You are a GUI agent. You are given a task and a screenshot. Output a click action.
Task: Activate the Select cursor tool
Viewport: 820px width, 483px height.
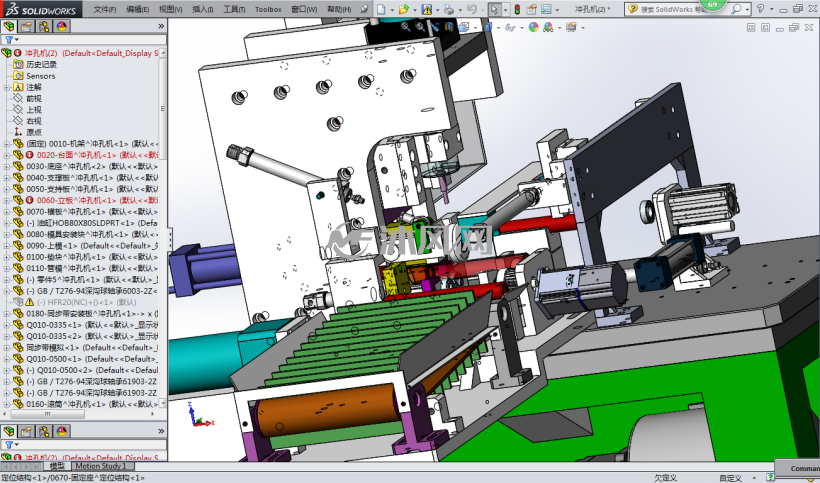[494, 9]
